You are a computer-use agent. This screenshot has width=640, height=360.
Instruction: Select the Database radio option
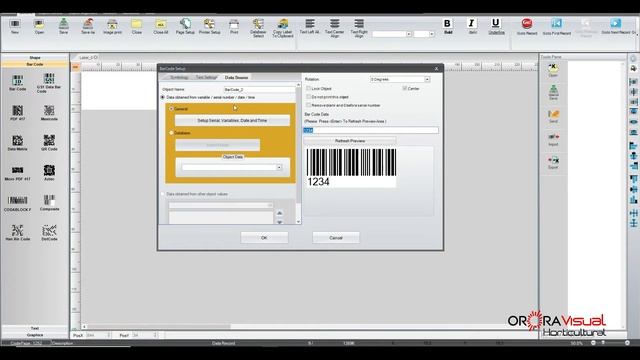171,133
